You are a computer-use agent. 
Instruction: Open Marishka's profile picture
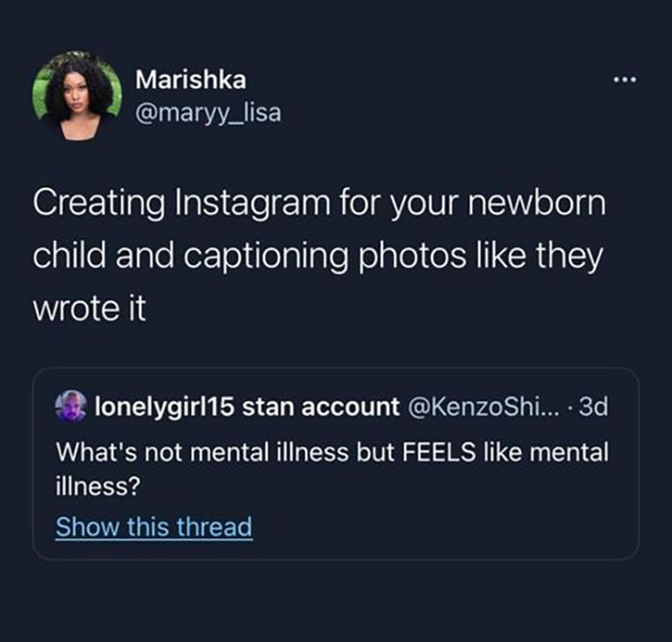[x=77, y=96]
